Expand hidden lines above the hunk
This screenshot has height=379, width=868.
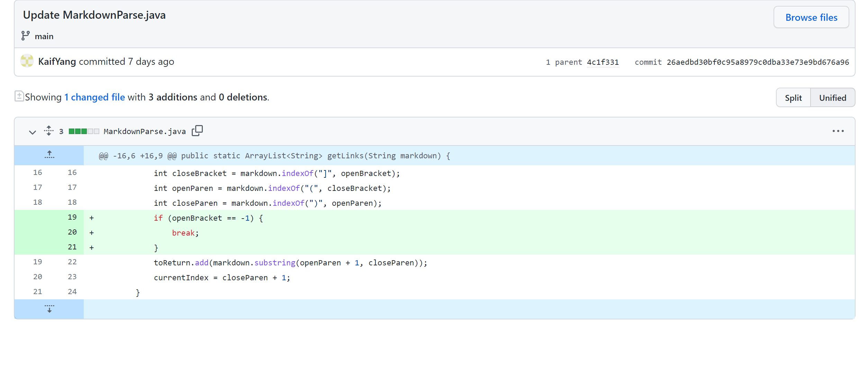click(49, 155)
